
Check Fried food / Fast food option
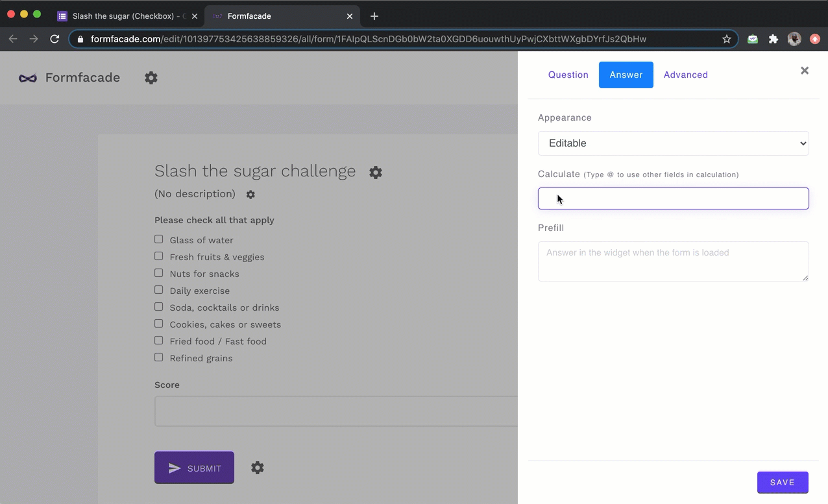(x=158, y=341)
